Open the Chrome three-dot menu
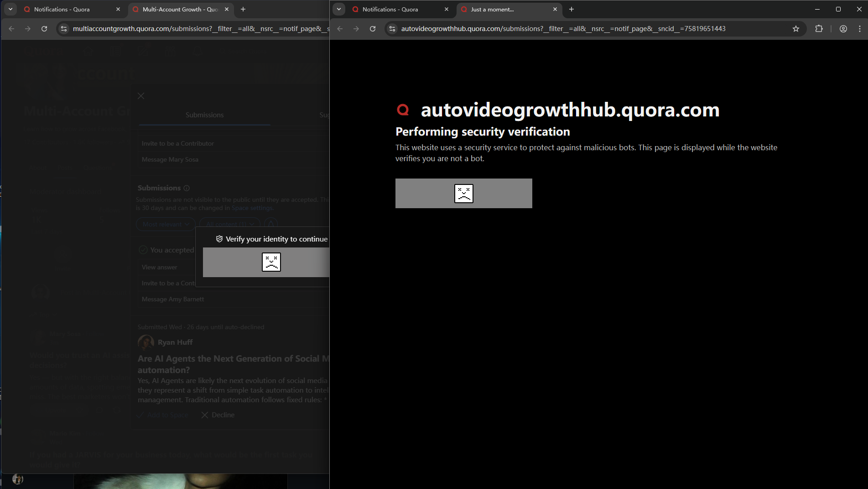 pos(860,29)
